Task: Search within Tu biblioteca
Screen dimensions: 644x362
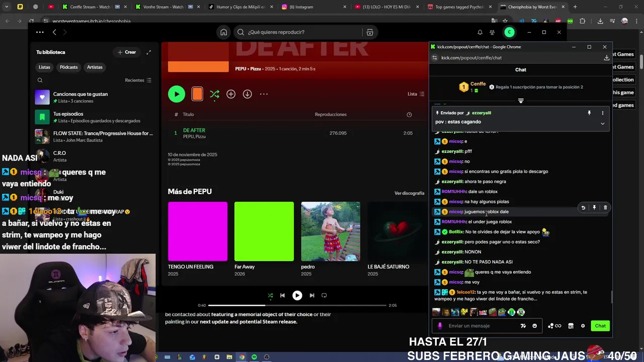Action: point(40,80)
